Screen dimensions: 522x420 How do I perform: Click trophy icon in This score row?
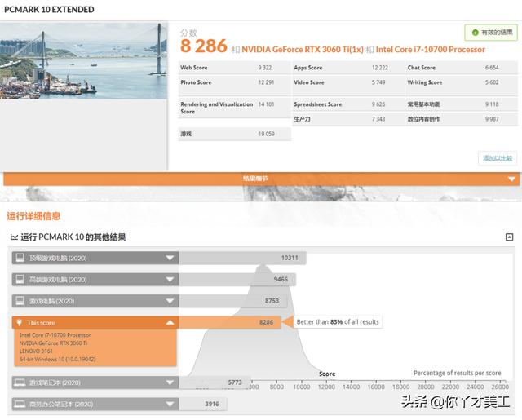pyautogui.click(x=20, y=322)
